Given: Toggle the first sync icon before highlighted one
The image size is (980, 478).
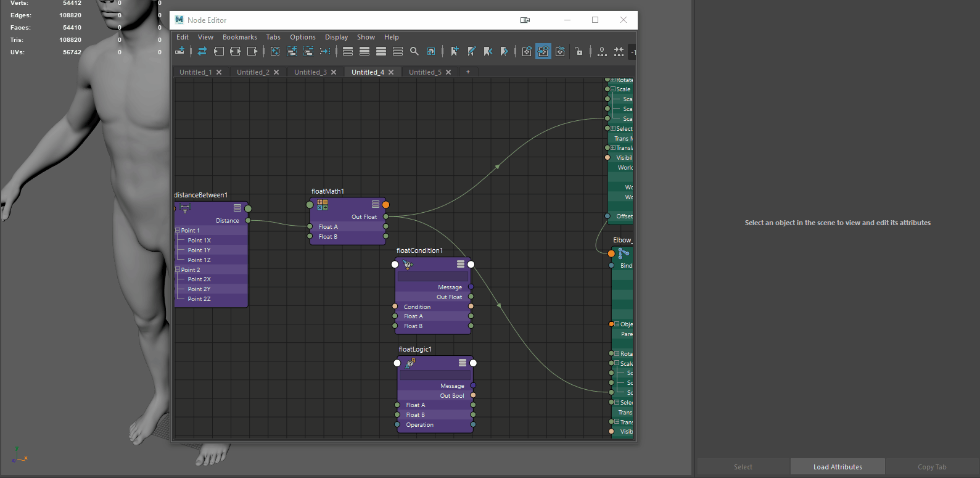Looking at the screenshot, I should pos(527,51).
